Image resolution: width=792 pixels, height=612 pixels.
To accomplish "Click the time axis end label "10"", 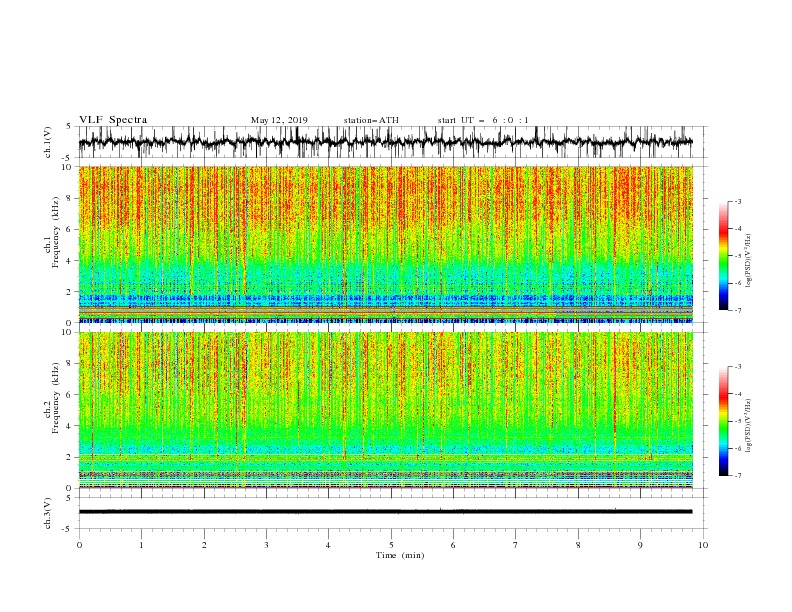I will click(x=703, y=545).
